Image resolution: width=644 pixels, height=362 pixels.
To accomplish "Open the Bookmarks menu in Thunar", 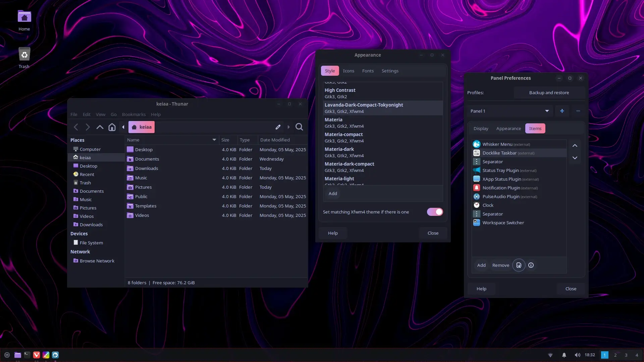I will 133,114.
